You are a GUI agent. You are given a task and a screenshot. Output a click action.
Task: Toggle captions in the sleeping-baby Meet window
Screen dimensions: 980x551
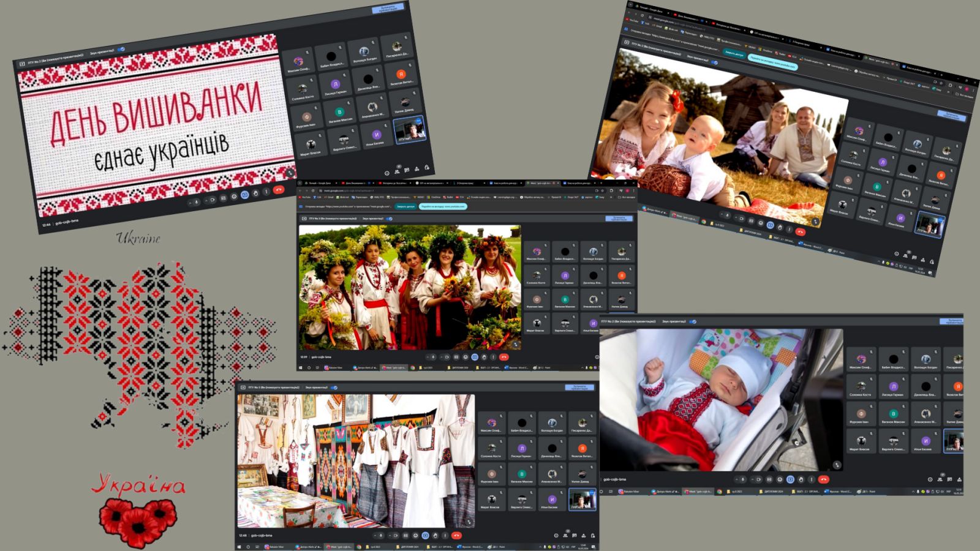[769, 479]
